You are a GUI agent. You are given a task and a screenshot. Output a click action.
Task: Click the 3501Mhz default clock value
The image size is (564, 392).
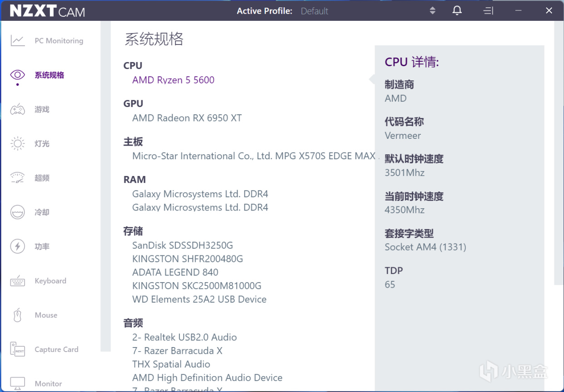click(x=405, y=173)
